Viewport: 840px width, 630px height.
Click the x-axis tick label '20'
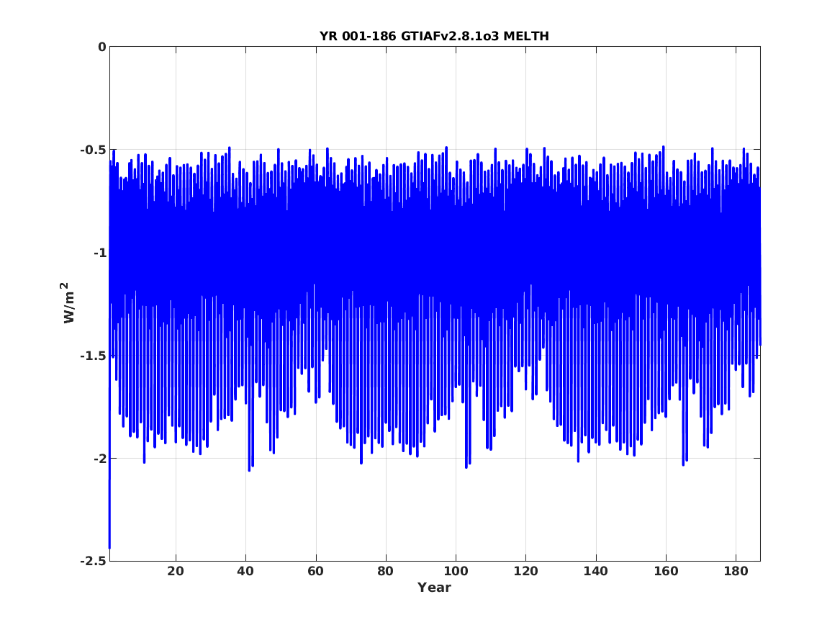coord(175,571)
